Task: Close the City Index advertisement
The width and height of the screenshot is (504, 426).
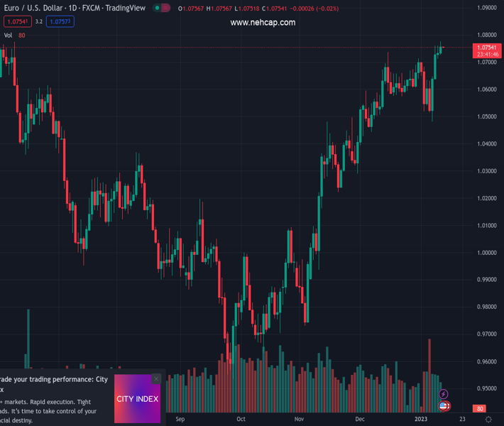Action: click(156, 379)
